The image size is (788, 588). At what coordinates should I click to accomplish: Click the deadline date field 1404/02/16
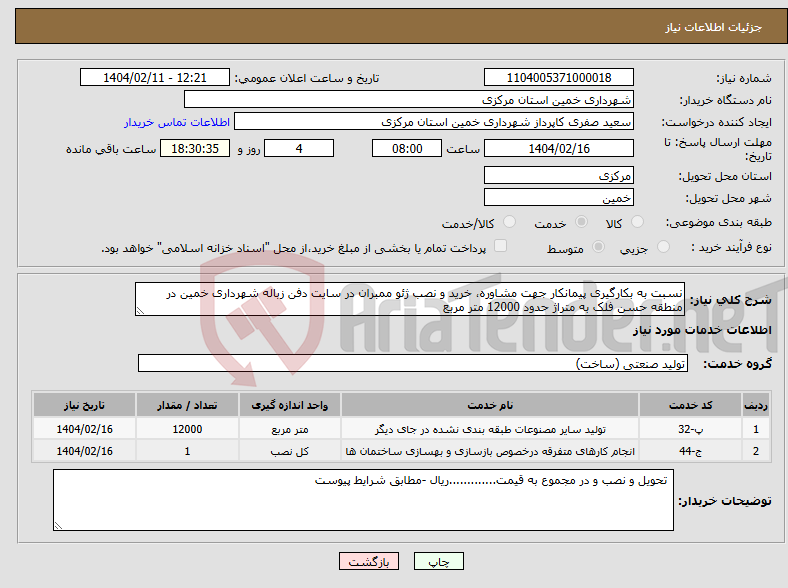tap(558, 148)
